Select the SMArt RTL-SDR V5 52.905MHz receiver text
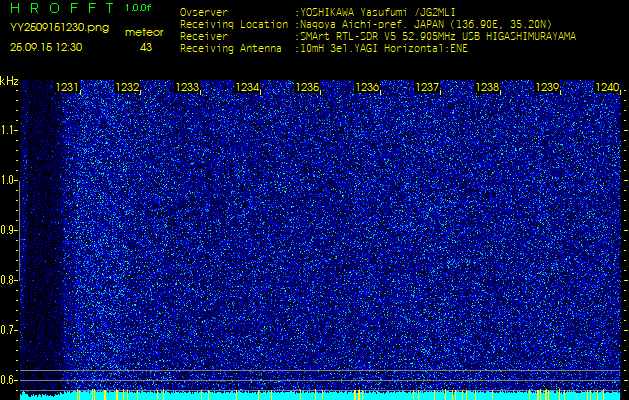Viewport: 629px width, 400px height. [x=436, y=37]
